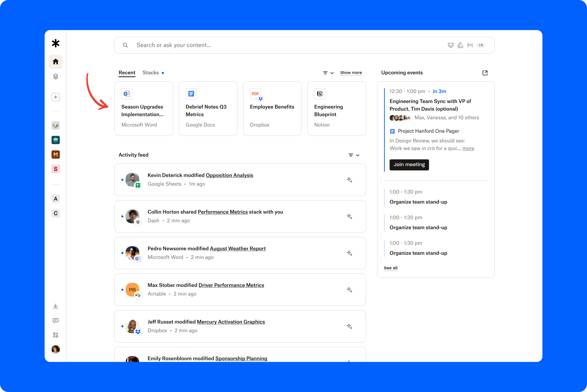The width and height of the screenshot is (587, 392).
Task: Toggle pin icon on Pedro Newsome activity
Action: coord(349,253)
